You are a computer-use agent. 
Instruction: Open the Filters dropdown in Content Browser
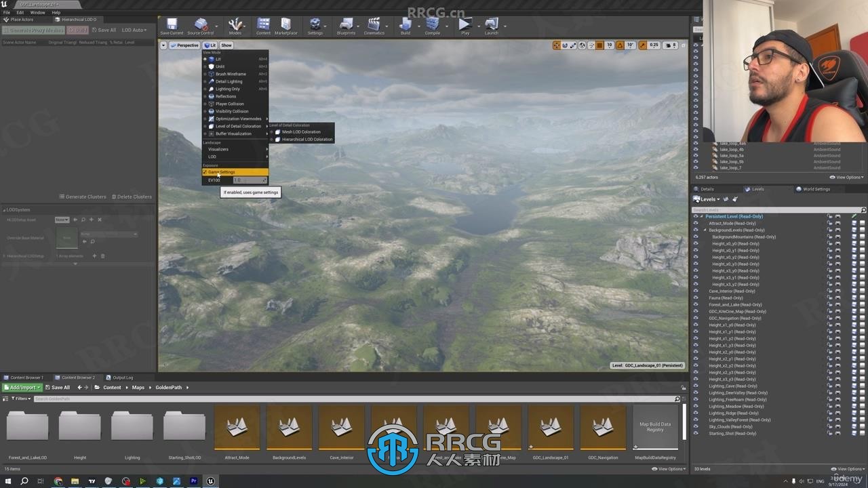(x=22, y=399)
